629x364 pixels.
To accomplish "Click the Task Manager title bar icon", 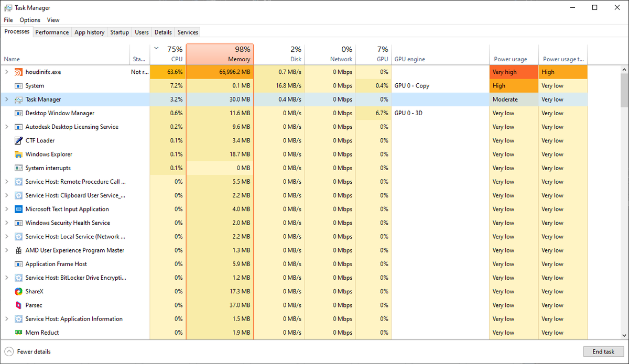I will point(8,8).
